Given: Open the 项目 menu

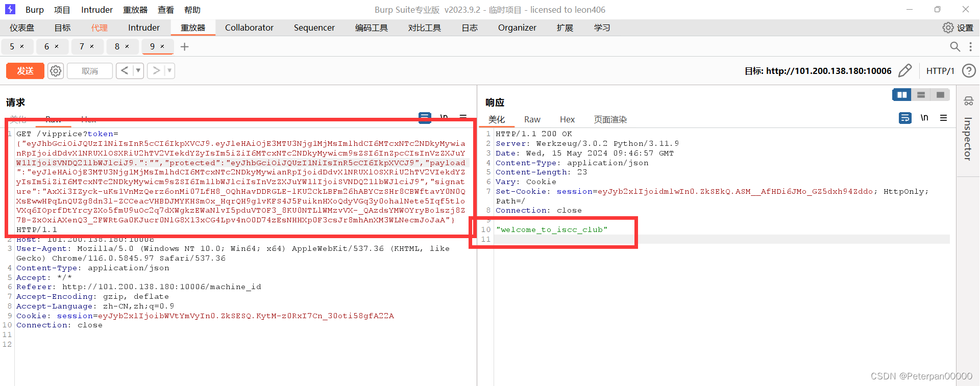Looking at the screenshot, I should (62, 10).
